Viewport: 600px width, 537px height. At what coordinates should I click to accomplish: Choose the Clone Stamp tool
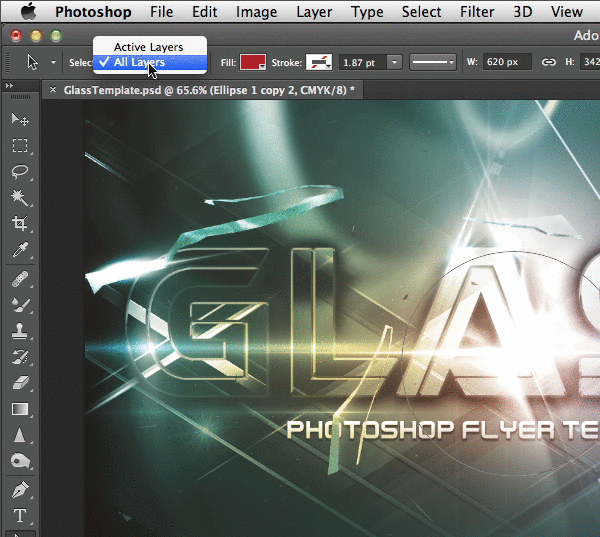[x=19, y=331]
